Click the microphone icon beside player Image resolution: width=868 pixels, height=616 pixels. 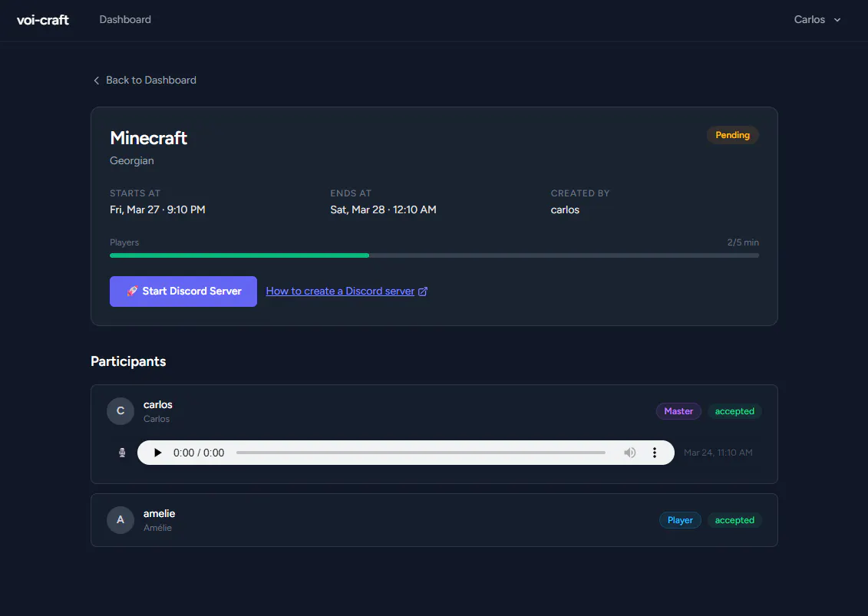click(x=122, y=453)
